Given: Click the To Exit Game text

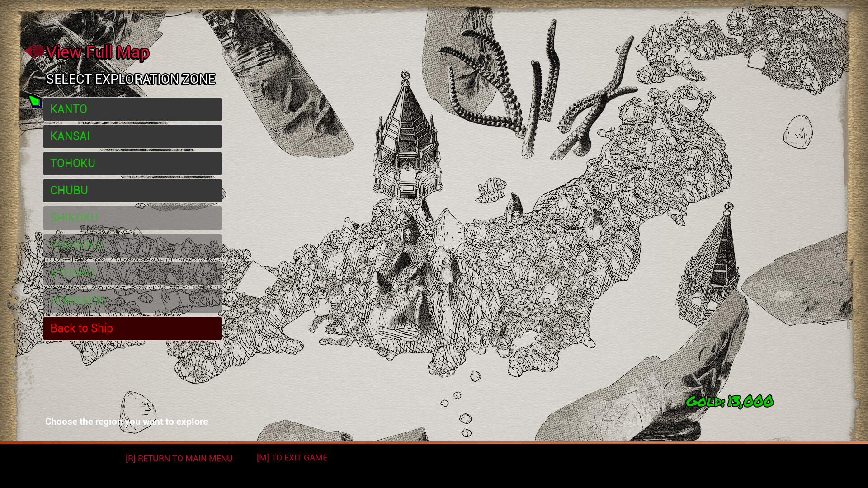Looking at the screenshot, I should tap(292, 457).
